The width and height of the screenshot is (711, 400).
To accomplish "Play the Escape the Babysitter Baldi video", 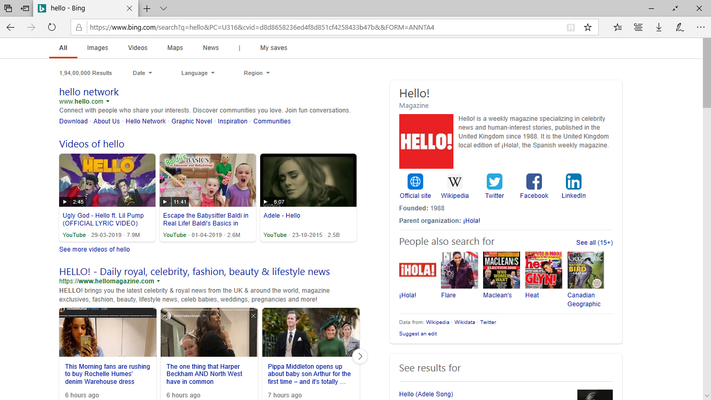I will click(x=208, y=180).
